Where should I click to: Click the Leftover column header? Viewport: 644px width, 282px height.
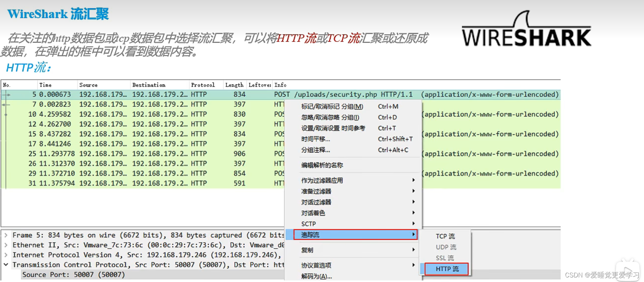pos(259,85)
